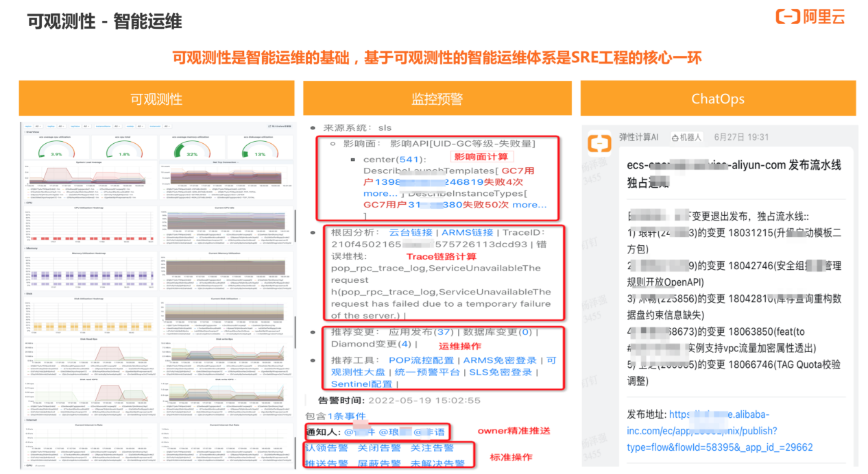Open the tagValue All dropdown
This screenshot has height=474, width=868.
coord(86,126)
